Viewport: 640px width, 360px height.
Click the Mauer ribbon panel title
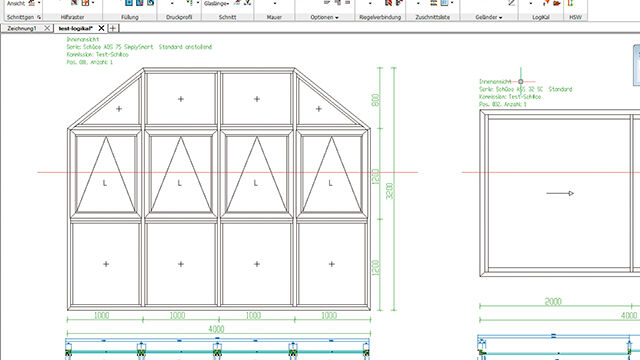(274, 17)
